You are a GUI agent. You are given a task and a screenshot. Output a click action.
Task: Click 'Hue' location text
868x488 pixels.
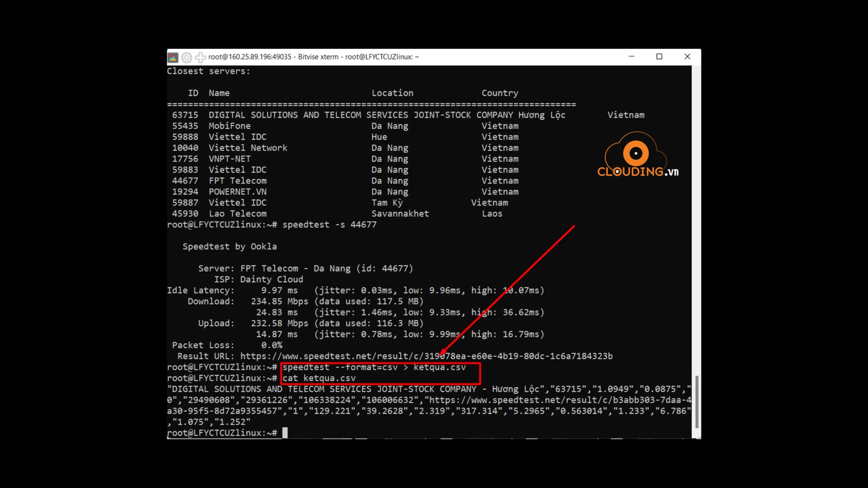point(379,137)
